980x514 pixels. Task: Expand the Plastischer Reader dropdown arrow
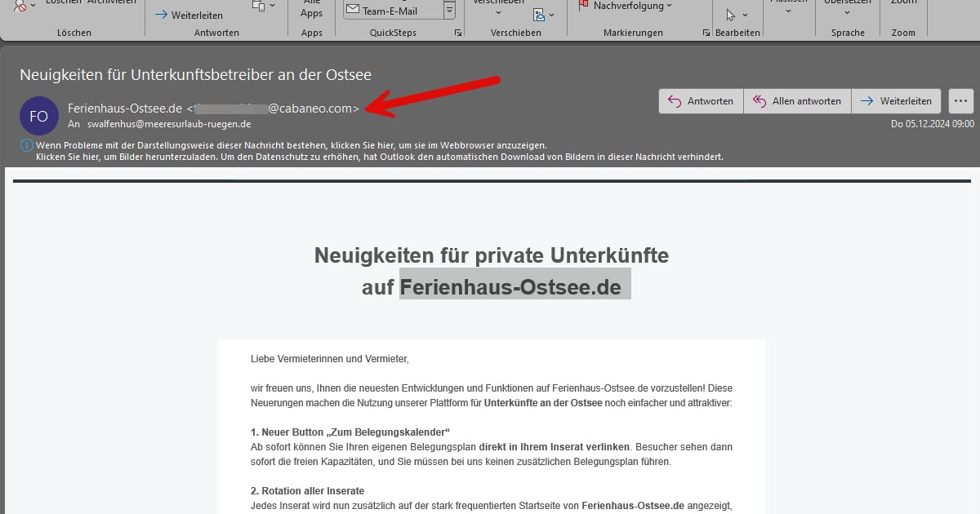(x=789, y=11)
